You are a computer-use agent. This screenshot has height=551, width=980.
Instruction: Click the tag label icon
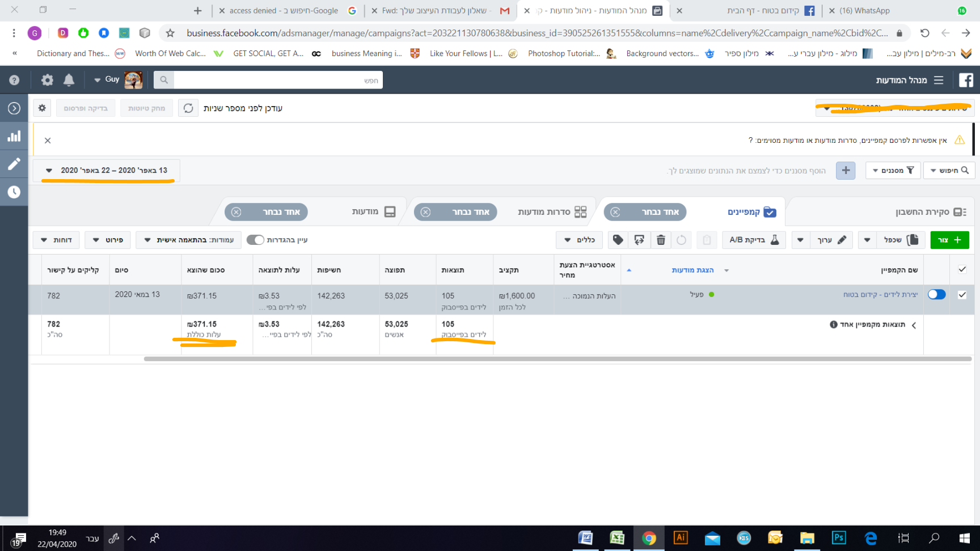(618, 240)
